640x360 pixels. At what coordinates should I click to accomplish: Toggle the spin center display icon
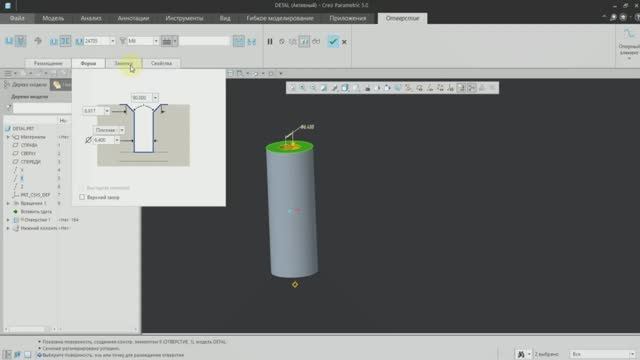coord(472,88)
